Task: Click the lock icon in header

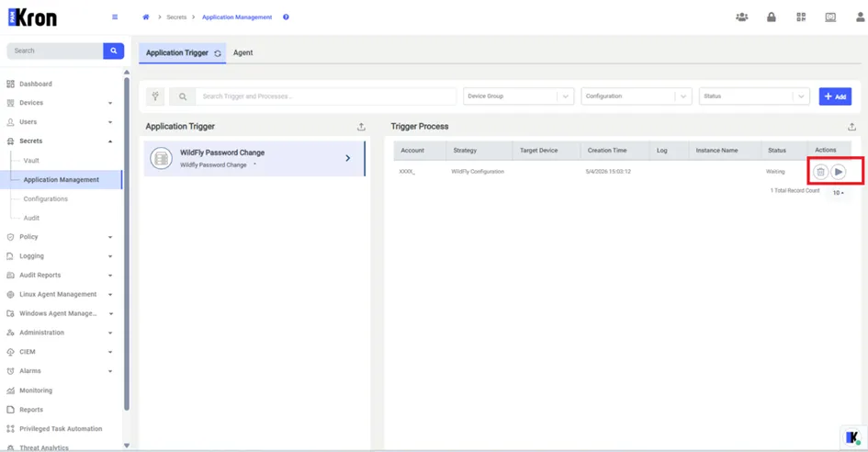Action: click(x=772, y=17)
